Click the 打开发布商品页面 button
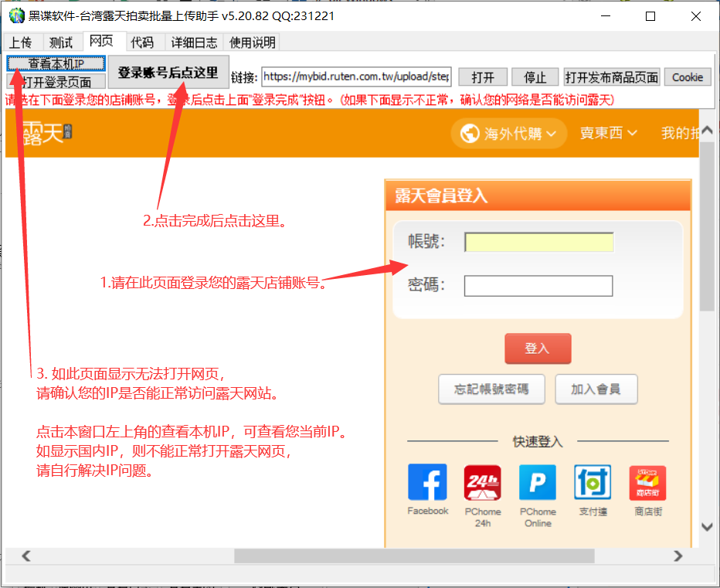 coord(612,77)
